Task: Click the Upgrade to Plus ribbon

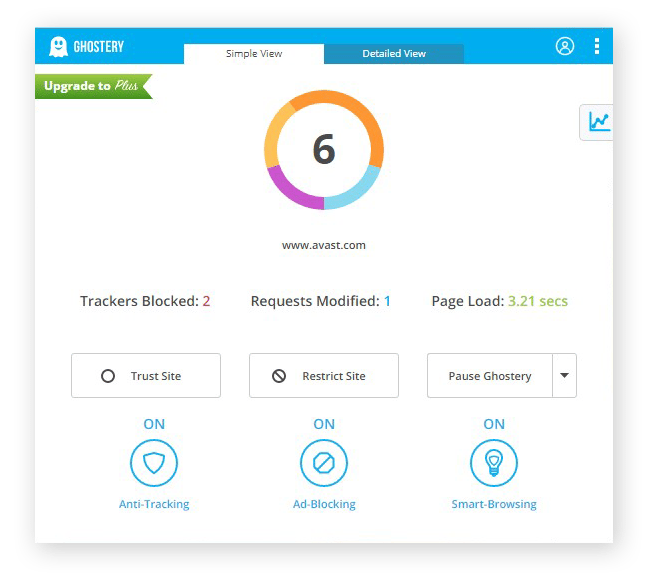Action: [x=91, y=86]
